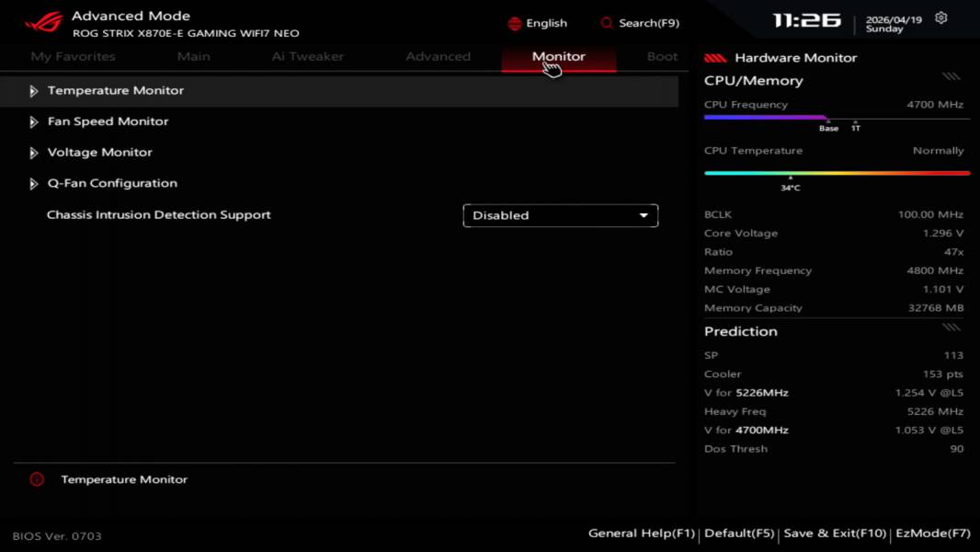Click Heavy Freq 5226 MHz value
980x552 pixels.
935,411
